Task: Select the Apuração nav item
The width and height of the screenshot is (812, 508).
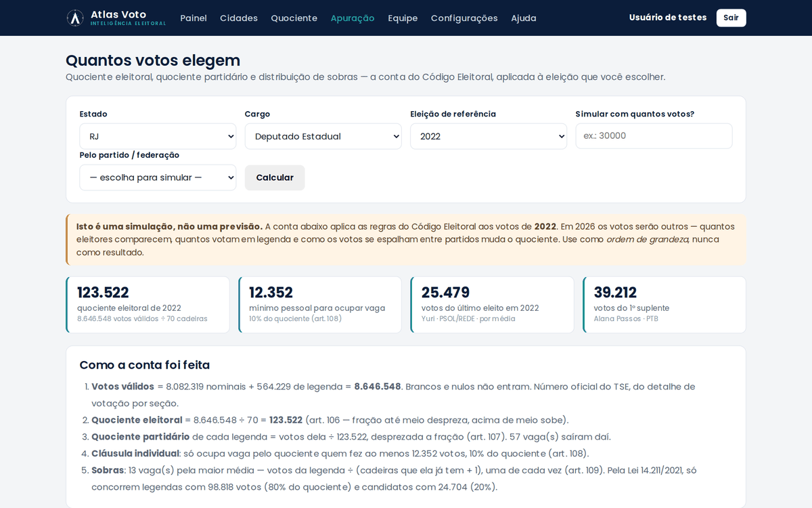Action: (353, 18)
